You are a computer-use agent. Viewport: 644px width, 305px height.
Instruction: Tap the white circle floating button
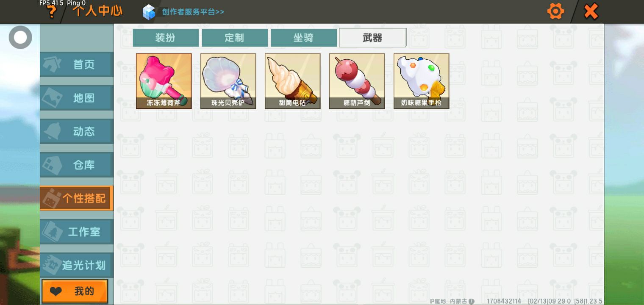pos(20,37)
